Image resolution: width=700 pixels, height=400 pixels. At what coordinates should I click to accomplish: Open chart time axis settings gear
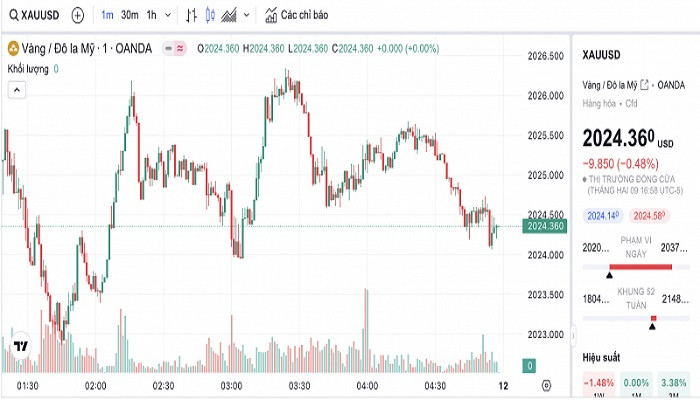(x=546, y=385)
